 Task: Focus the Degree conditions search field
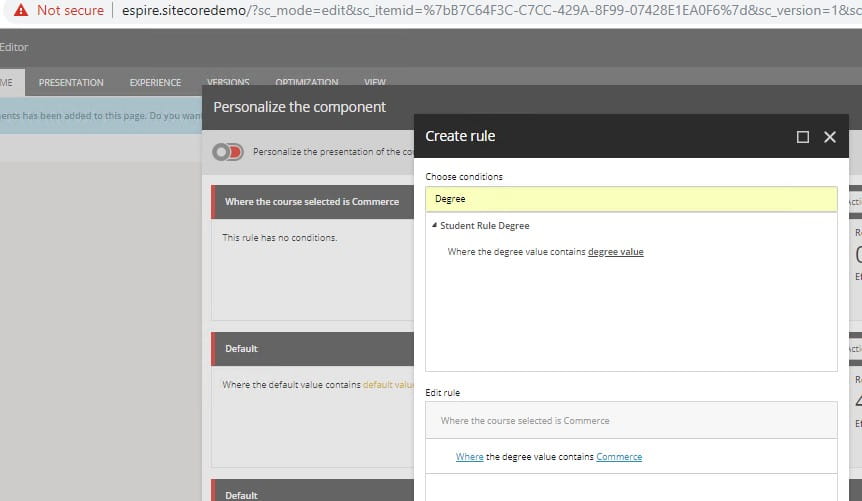(x=631, y=199)
